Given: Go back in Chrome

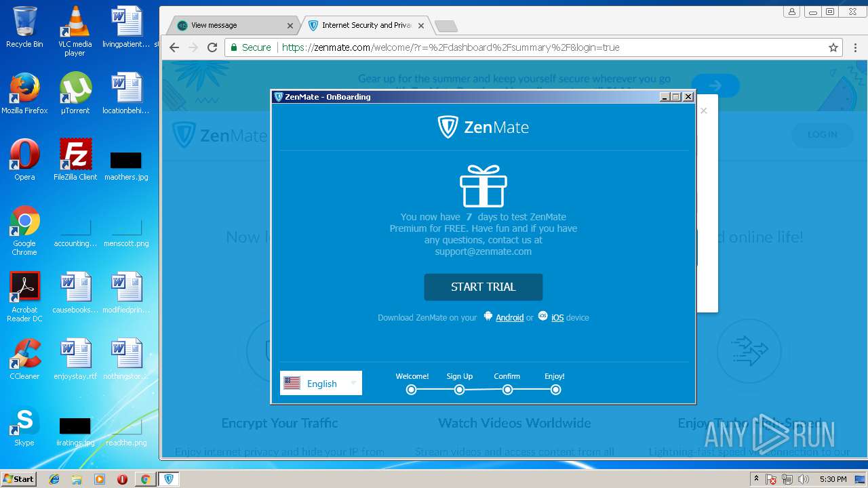Looking at the screenshot, I should [174, 47].
